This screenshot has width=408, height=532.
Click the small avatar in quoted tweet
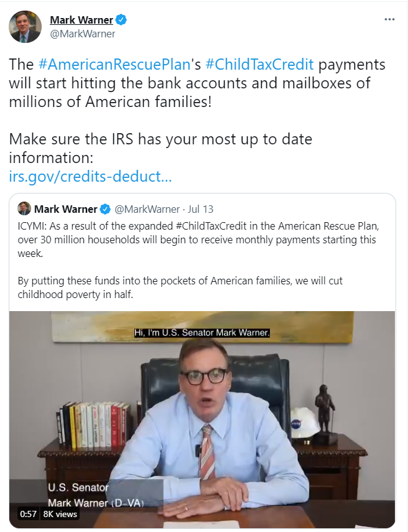pos(24,208)
